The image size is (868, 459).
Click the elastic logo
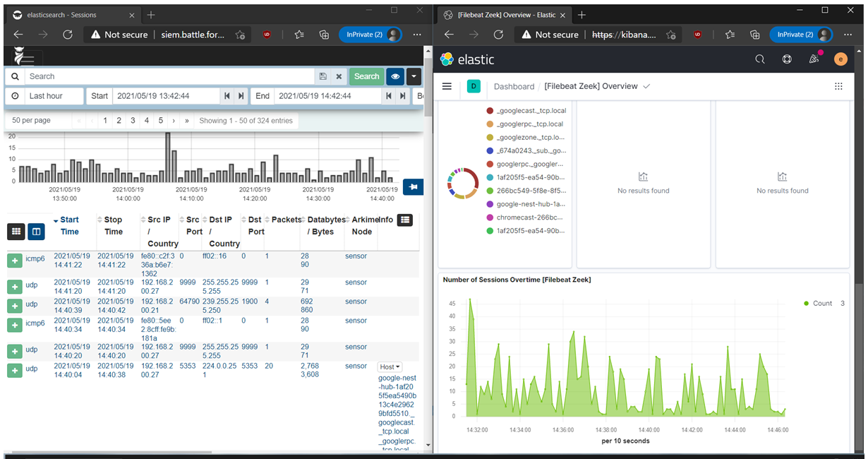coord(467,59)
